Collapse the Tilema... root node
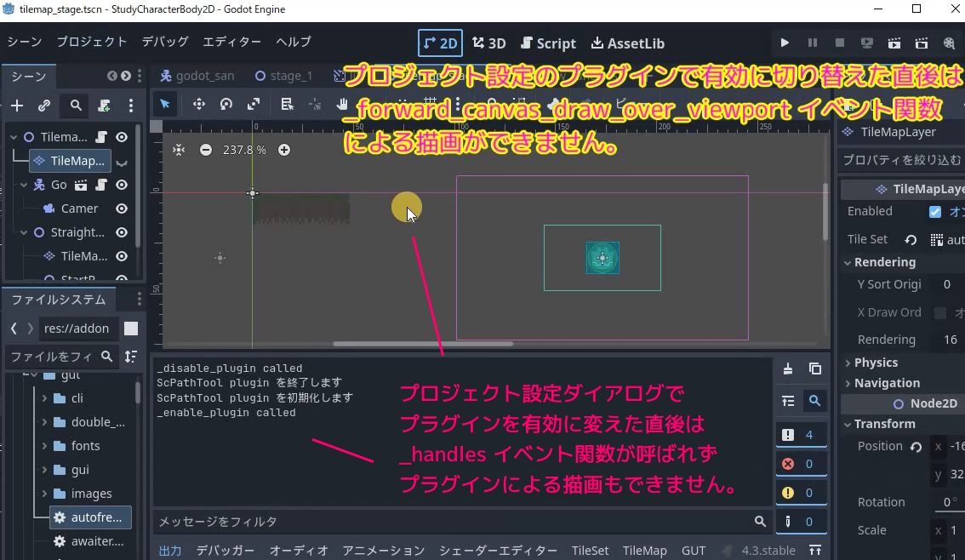This screenshot has height=560, width=965. click(14, 137)
